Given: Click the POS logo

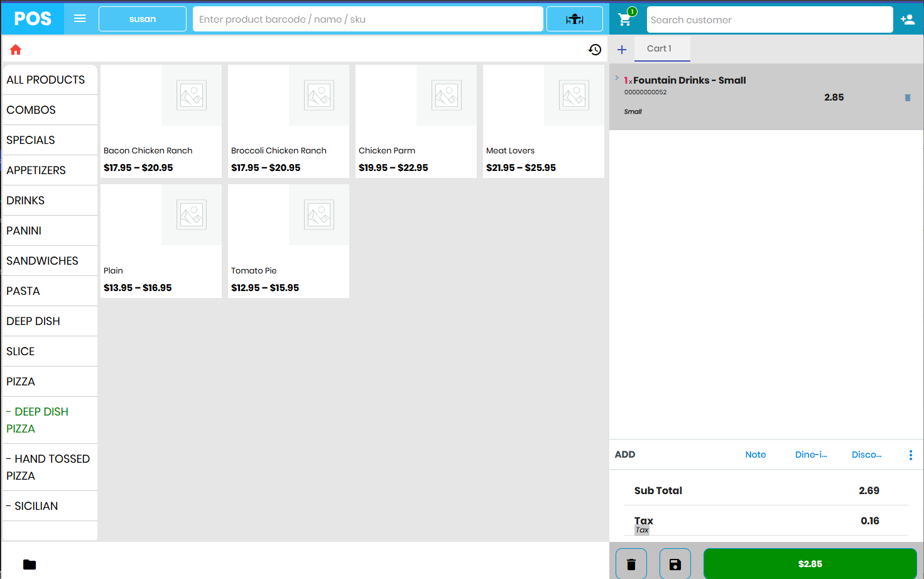Looking at the screenshot, I should click(x=33, y=19).
